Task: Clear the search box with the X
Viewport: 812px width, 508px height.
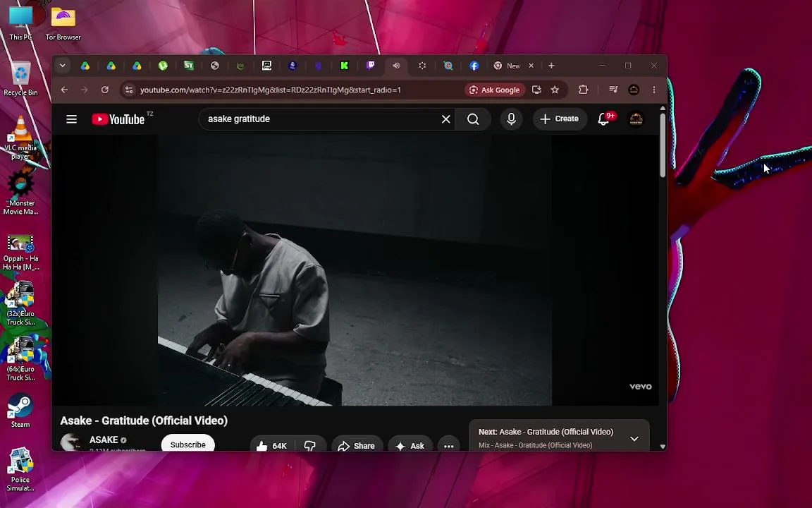Action: click(446, 119)
